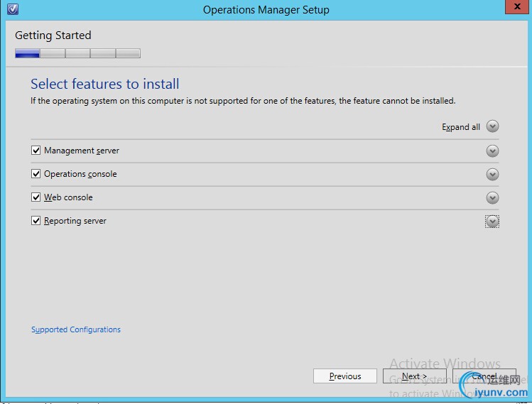Click the Expand all label text
This screenshot has width=532, height=404.
(x=461, y=127)
